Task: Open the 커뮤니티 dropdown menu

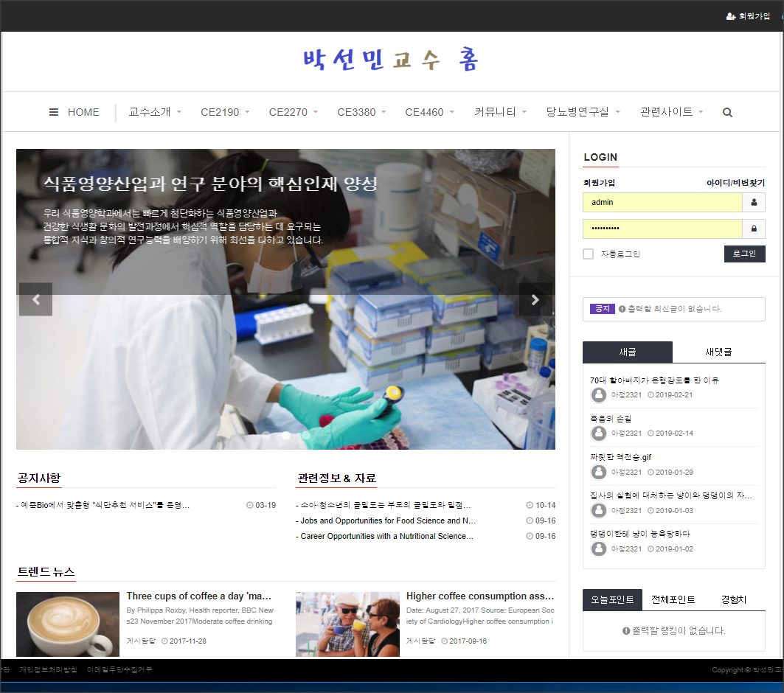Action: pos(500,112)
